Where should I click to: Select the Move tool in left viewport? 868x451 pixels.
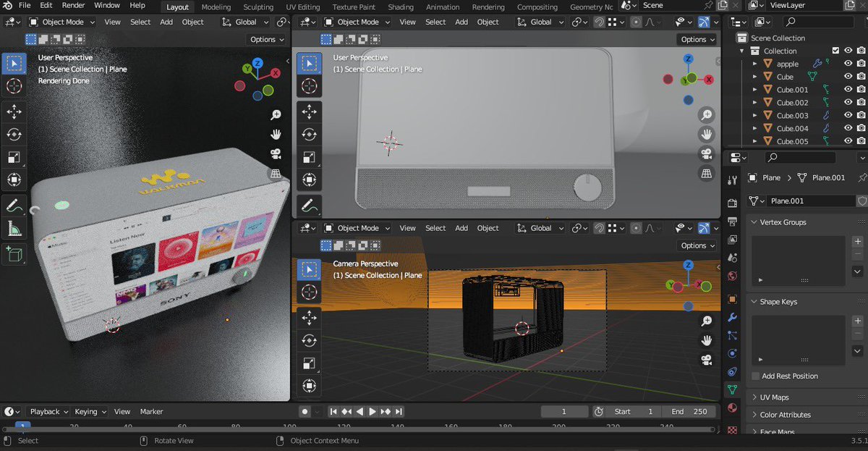tap(14, 111)
